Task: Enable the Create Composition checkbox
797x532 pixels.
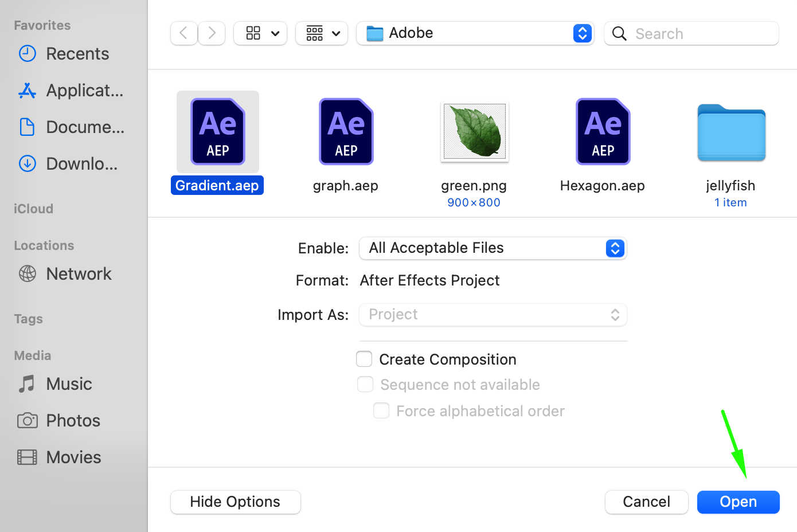Action: coord(365,359)
